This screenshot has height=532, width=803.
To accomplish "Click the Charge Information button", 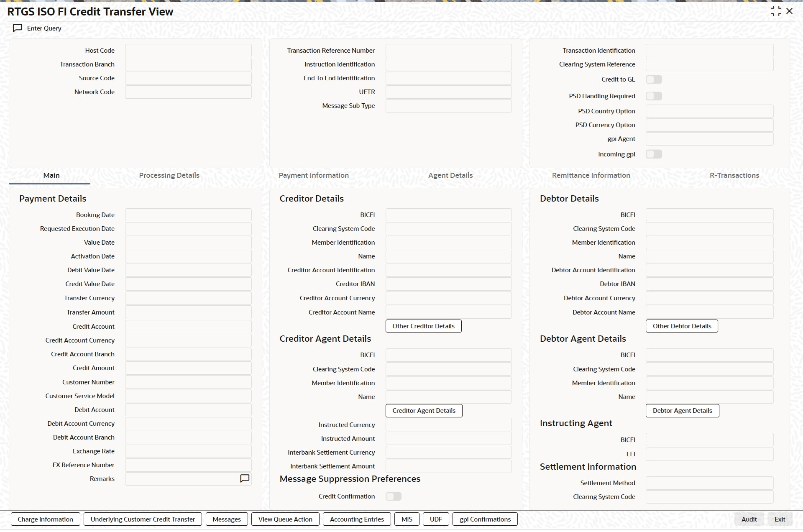I will 45,519.
